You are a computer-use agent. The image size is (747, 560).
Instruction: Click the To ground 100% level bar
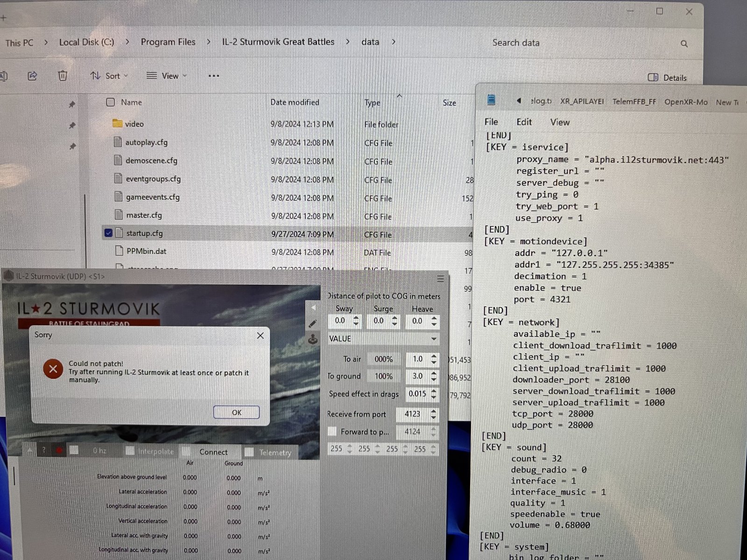(384, 376)
